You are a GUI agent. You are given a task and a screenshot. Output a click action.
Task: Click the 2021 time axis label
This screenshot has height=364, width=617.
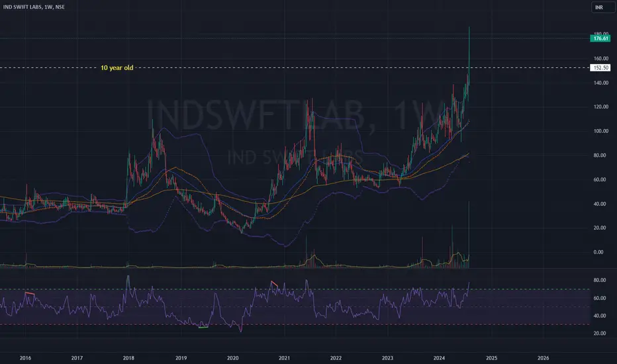pyautogui.click(x=284, y=358)
